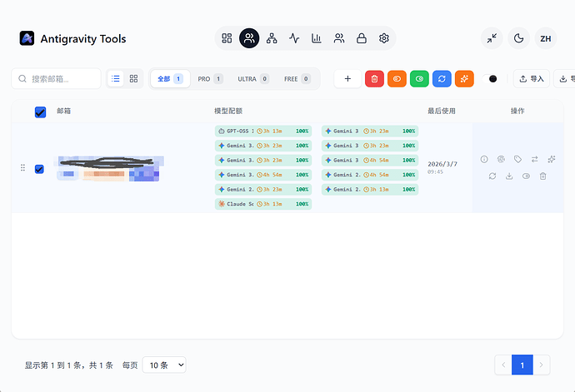Refresh this account's quota via row icon

coord(492,176)
